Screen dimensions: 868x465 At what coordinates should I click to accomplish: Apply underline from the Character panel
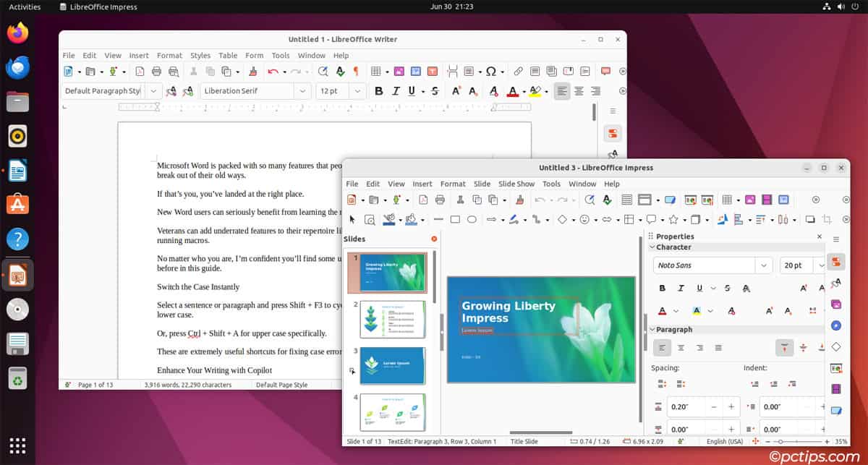pyautogui.click(x=699, y=287)
